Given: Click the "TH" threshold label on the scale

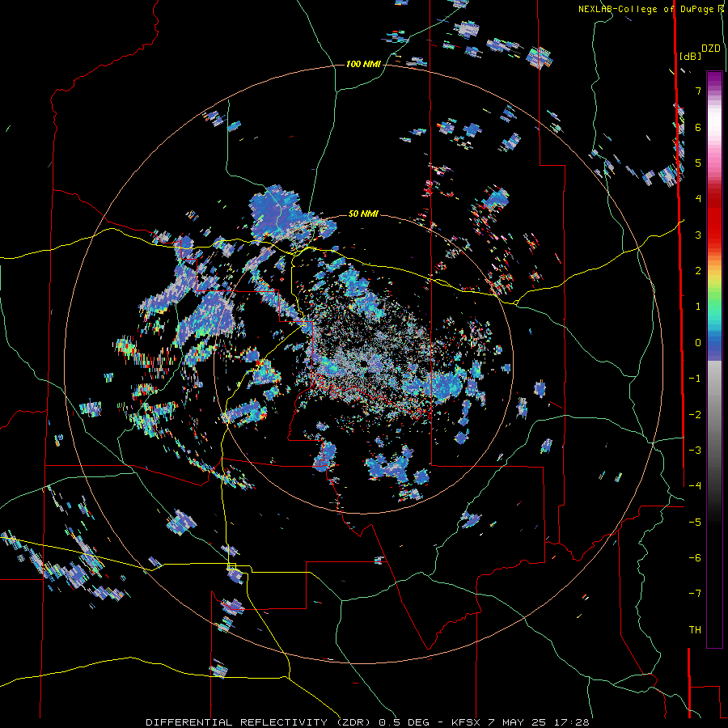Looking at the screenshot, I should pos(695,630).
